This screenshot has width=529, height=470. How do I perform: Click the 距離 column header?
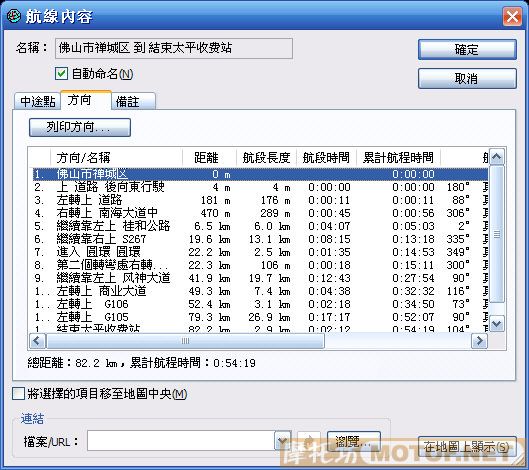pos(210,157)
